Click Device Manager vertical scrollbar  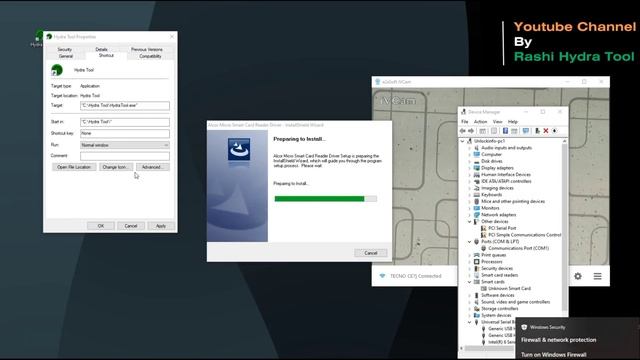[x=564, y=227]
